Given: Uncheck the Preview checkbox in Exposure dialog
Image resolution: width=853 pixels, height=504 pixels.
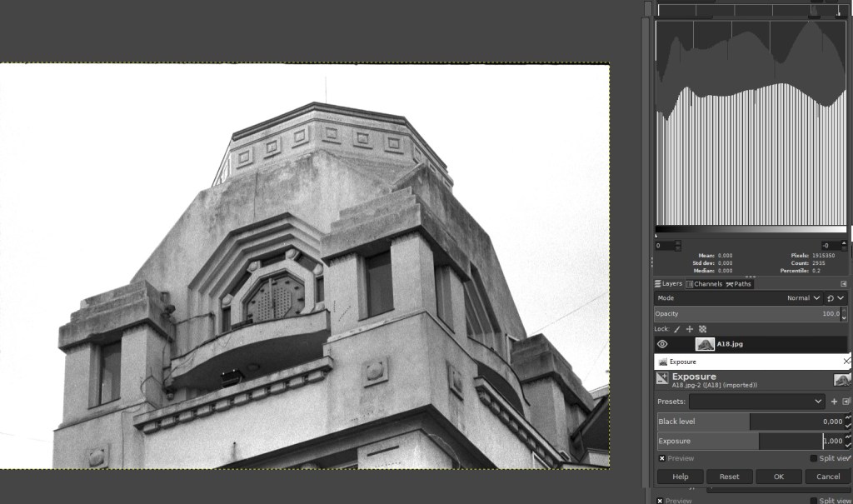Looking at the screenshot, I should click(662, 458).
